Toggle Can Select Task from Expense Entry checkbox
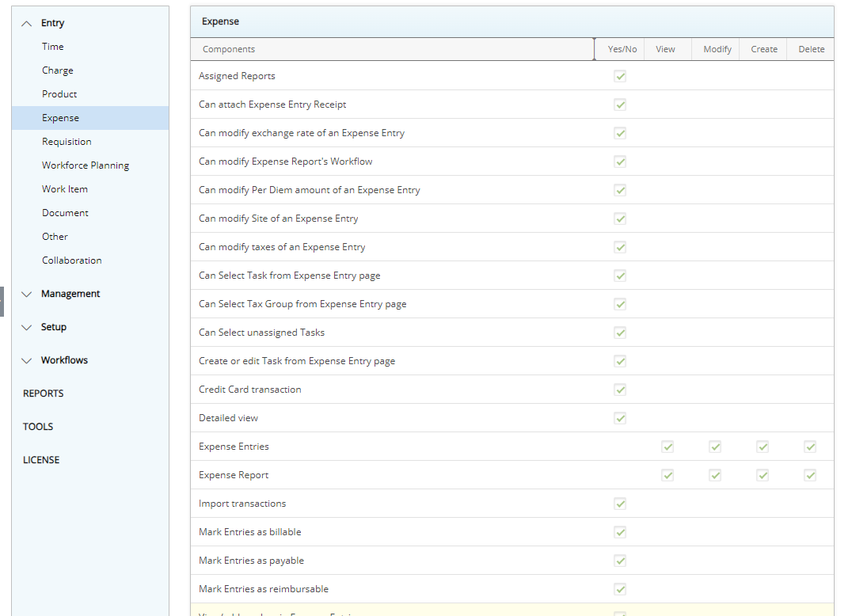852x616 pixels. (x=620, y=276)
